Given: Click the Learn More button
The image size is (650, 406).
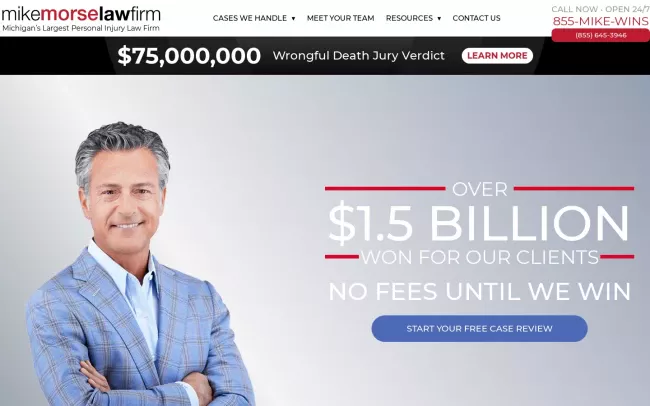Looking at the screenshot, I should [x=497, y=56].
